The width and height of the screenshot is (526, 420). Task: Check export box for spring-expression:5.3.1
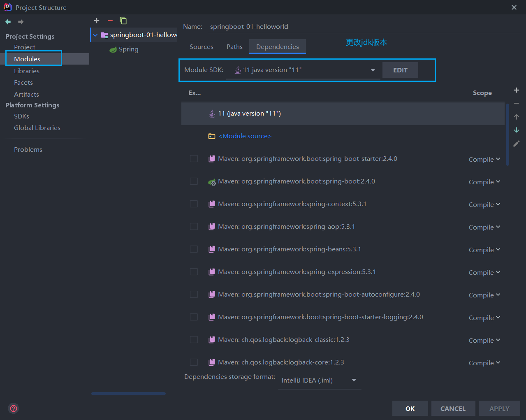pos(194,272)
